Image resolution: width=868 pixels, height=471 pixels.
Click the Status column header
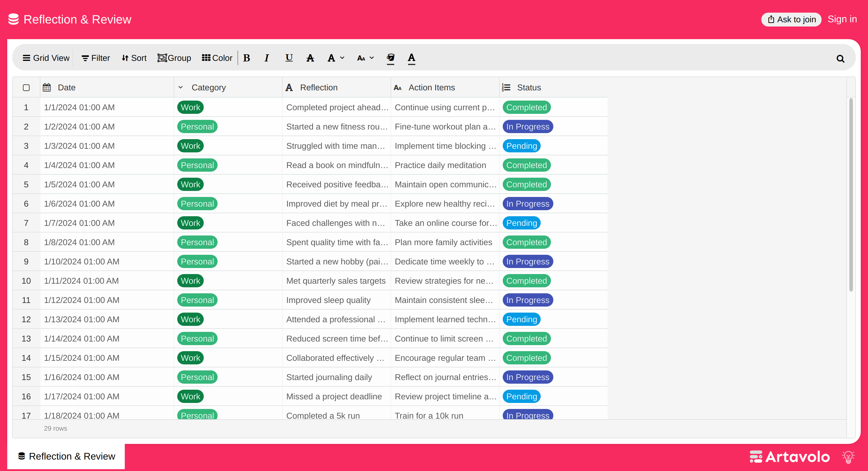(553, 88)
